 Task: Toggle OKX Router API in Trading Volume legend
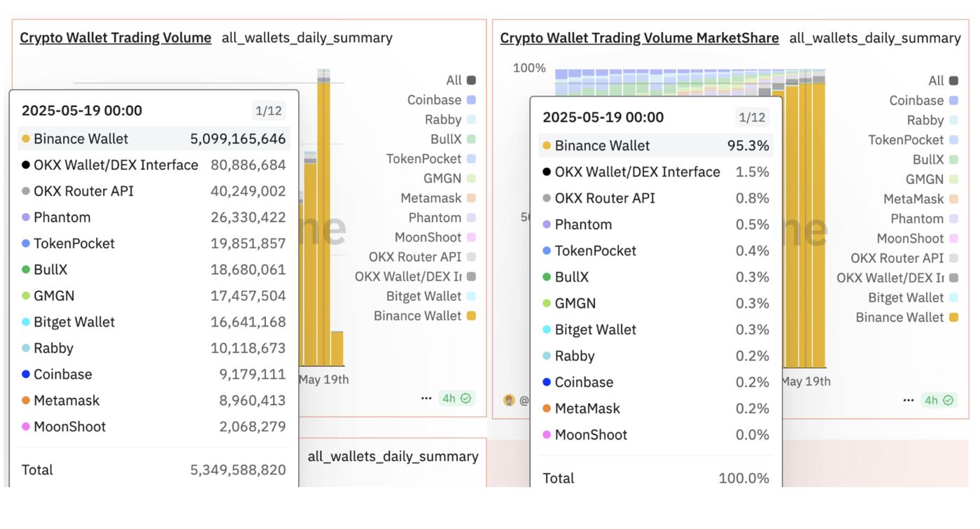(x=423, y=257)
